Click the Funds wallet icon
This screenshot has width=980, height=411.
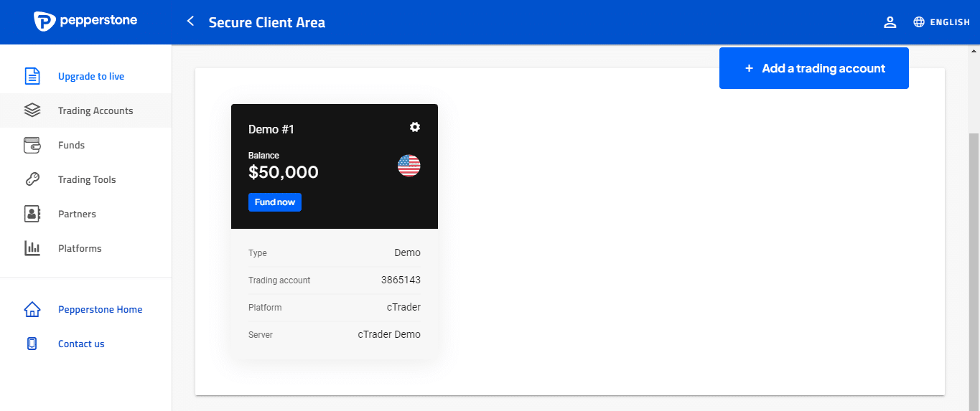32,145
